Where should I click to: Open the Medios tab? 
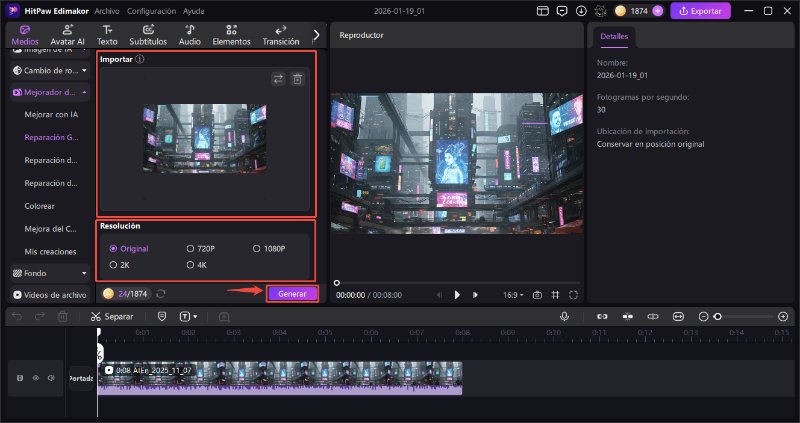(x=24, y=35)
